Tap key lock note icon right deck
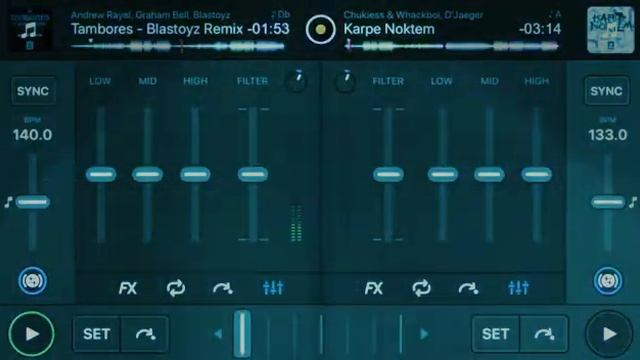The image size is (640, 360). pyautogui.click(x=633, y=202)
